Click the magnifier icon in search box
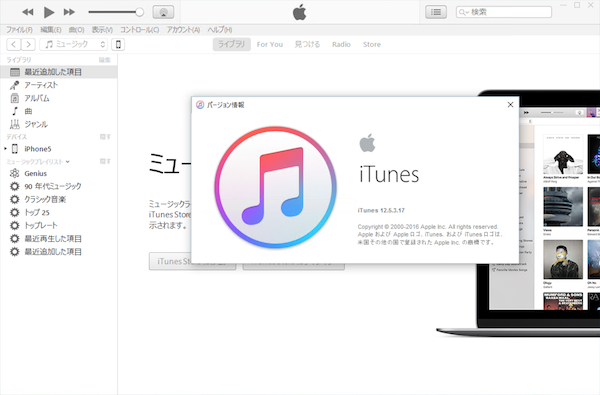 (463, 12)
